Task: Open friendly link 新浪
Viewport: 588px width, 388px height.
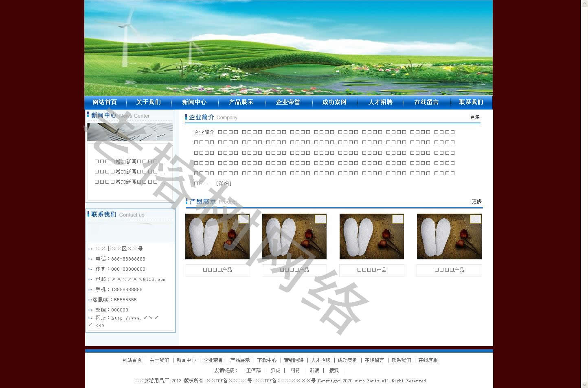Action: coord(314,370)
